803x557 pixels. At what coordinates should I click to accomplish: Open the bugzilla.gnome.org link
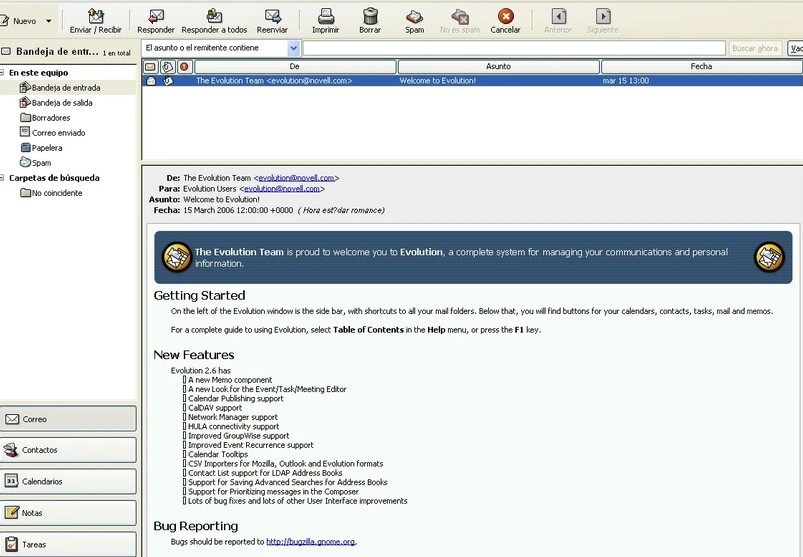pyautogui.click(x=310, y=542)
